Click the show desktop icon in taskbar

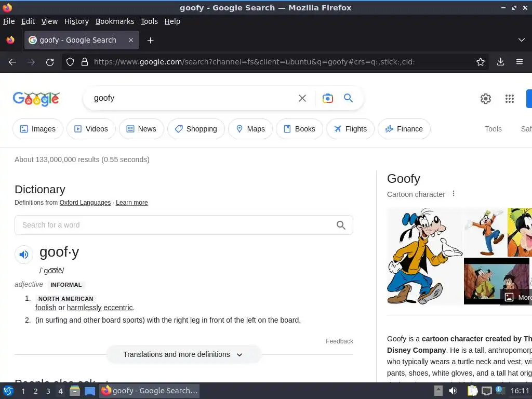[x=90, y=391]
